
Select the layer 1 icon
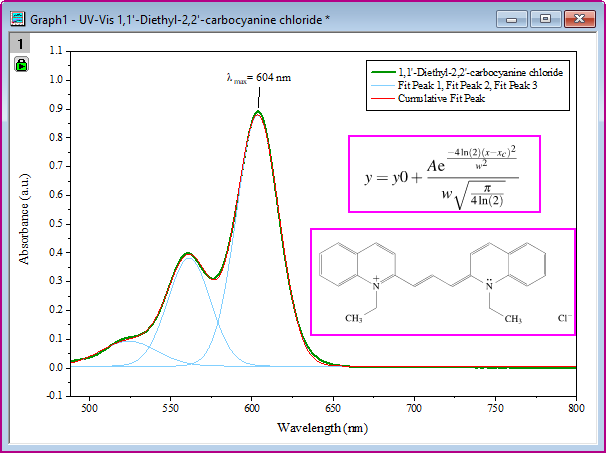20,45
